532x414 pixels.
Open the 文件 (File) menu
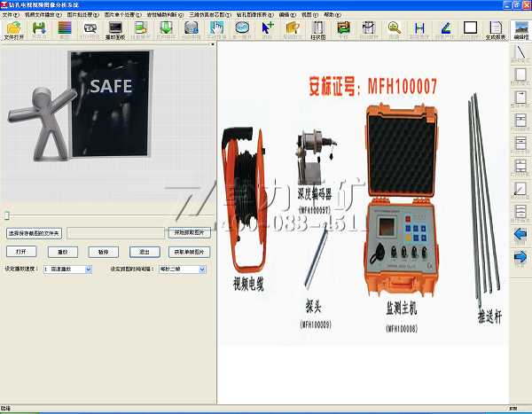10,15
